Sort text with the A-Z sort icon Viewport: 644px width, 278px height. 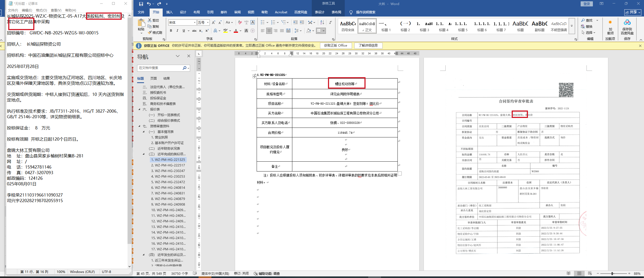[x=322, y=23]
